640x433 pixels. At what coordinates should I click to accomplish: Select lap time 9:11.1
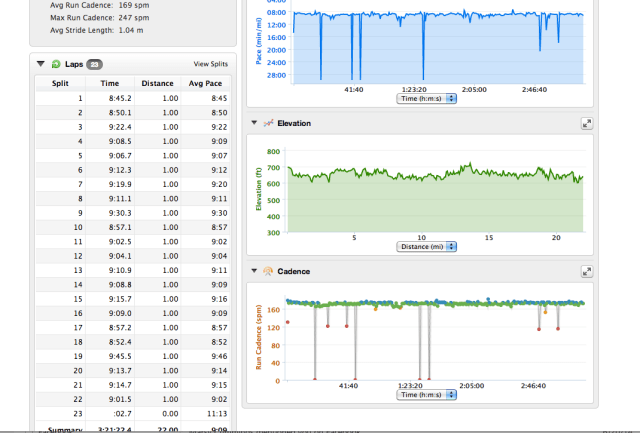[120, 199]
